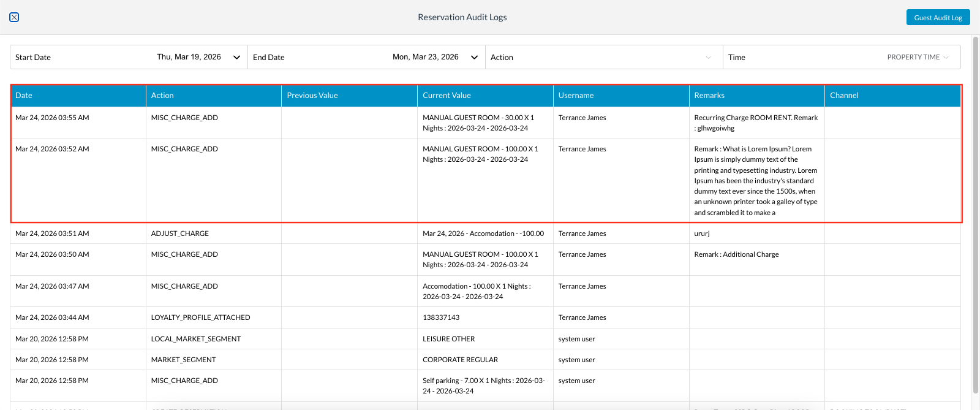Click the End Date value Mon, Mar 23, 2026
Viewport: 980px width, 410px height.
(425, 57)
